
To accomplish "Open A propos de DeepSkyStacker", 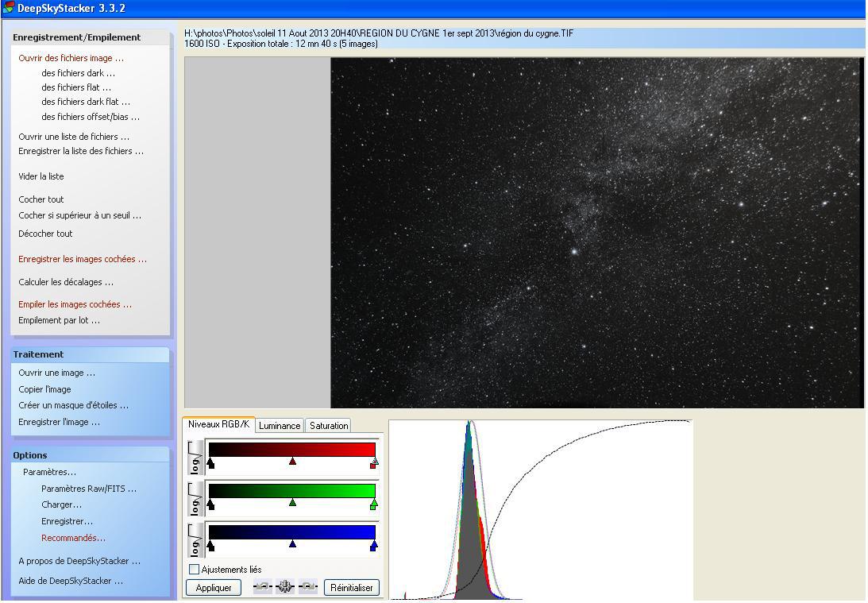I will 79,561.
